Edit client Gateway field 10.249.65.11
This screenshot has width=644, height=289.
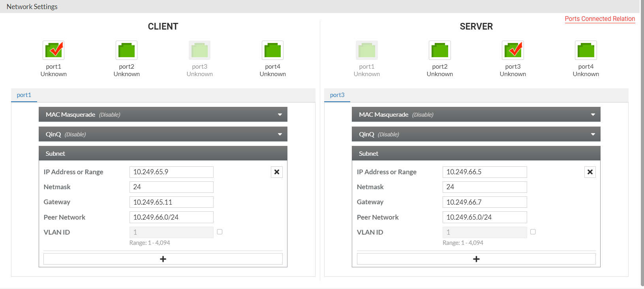(171, 202)
